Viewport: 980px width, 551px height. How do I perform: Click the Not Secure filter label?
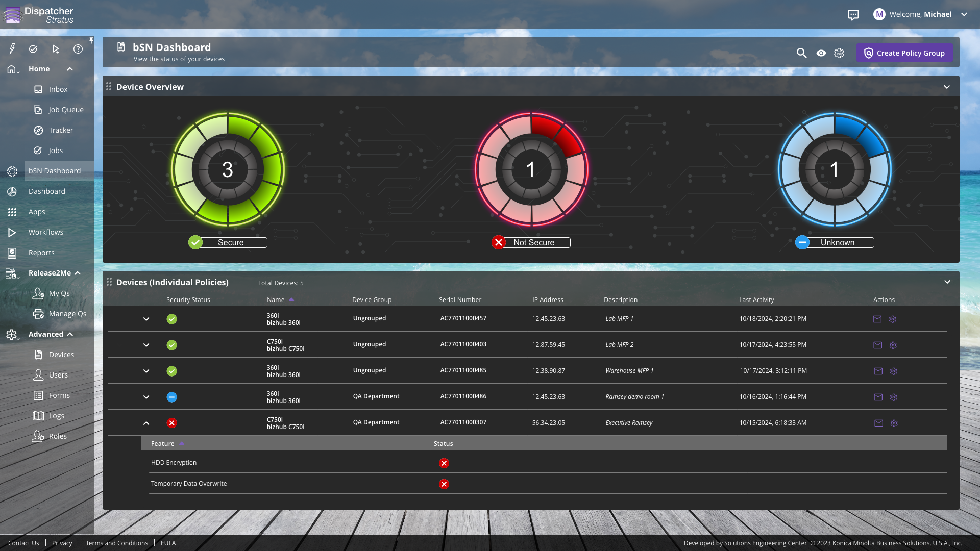tap(531, 243)
